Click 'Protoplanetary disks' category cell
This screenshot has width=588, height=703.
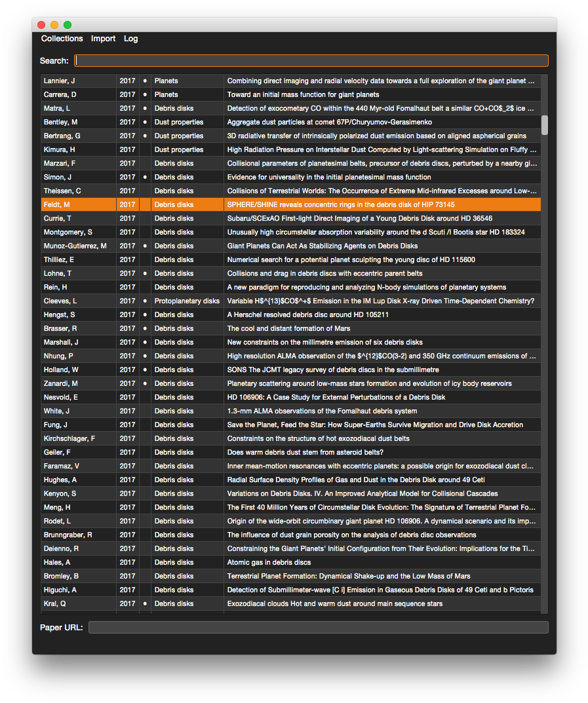(187, 301)
